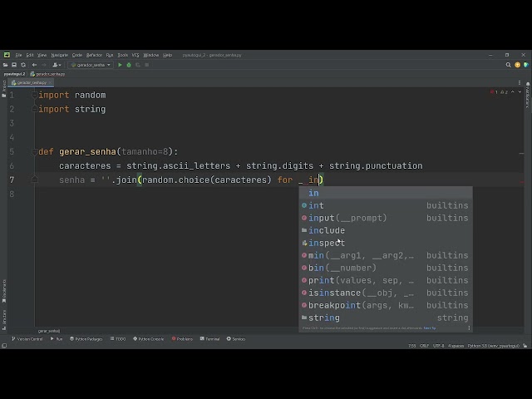Click the Save All toolbar icon
This screenshot has width=532, height=399.
(x=14, y=65)
